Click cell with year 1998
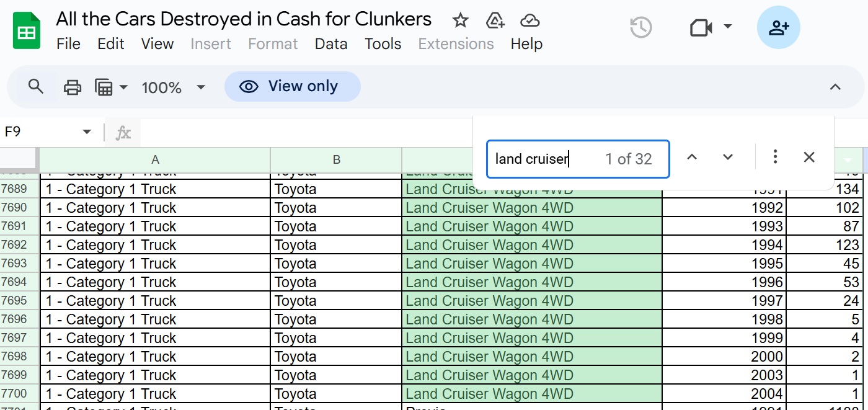 coord(724,319)
